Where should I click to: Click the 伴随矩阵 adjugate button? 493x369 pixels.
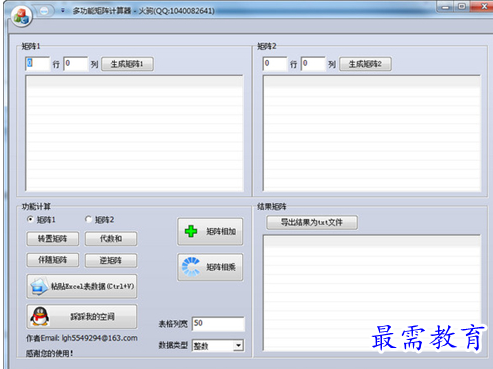[53, 260]
